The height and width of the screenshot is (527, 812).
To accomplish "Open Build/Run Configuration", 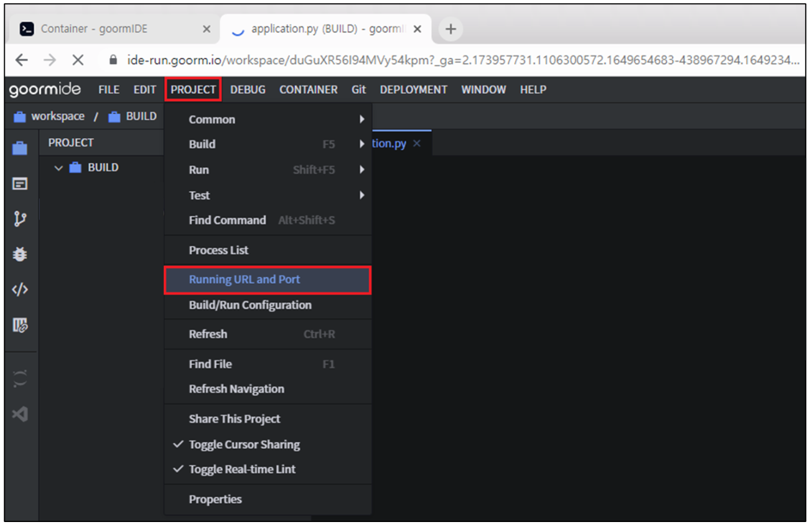I will 268,305.
